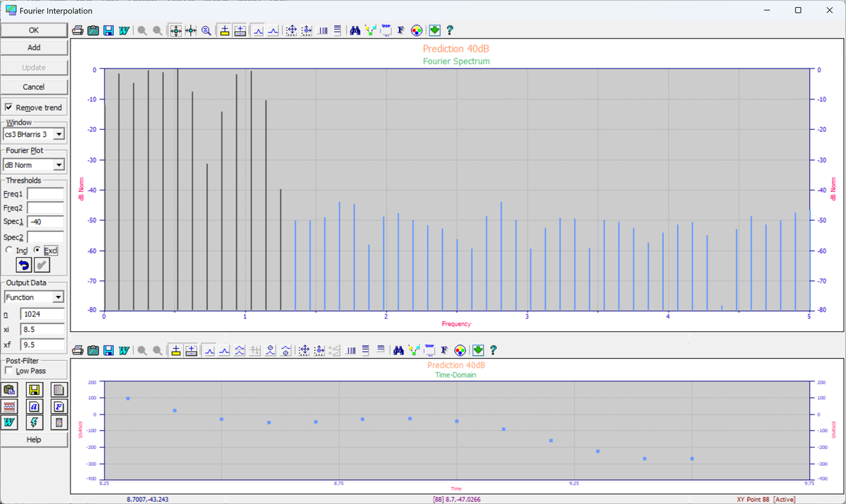Click the calculator icon in left panel

tap(59, 422)
